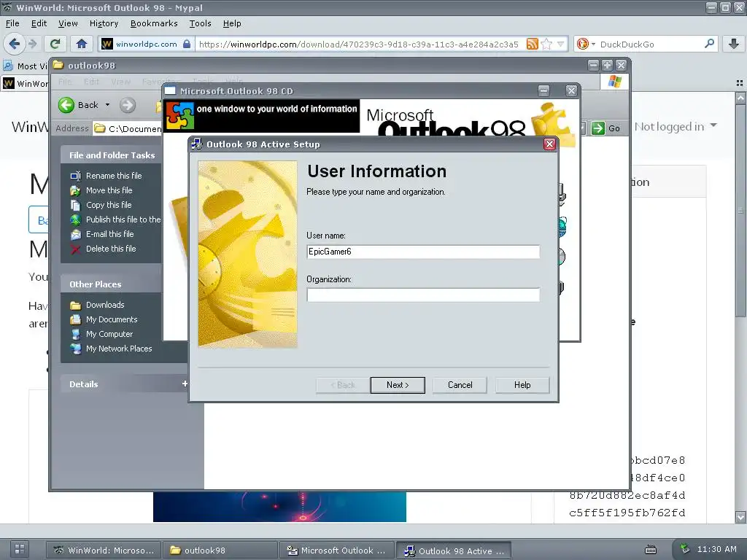Switch to outlook98 folder taskbar item
Screen dimensions: 747x560
(x=220, y=550)
